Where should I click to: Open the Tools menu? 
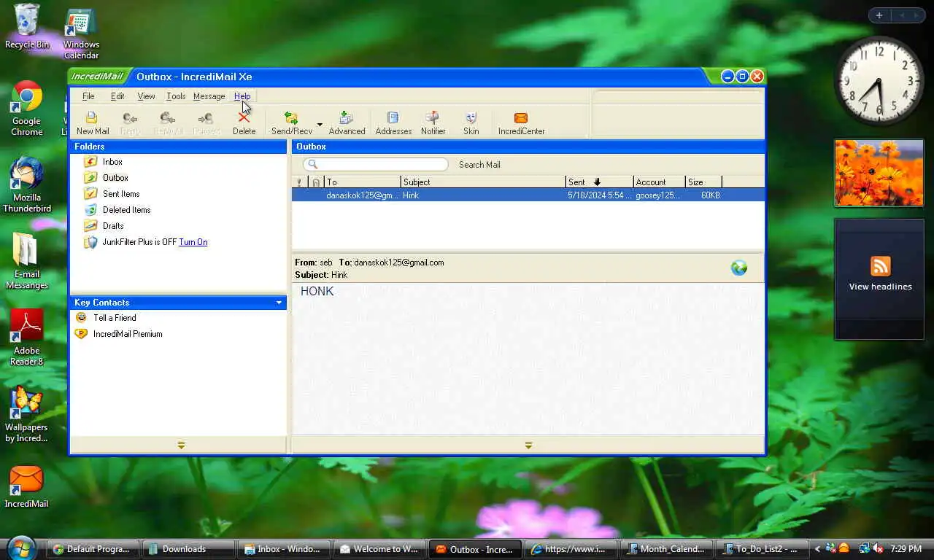176,96
